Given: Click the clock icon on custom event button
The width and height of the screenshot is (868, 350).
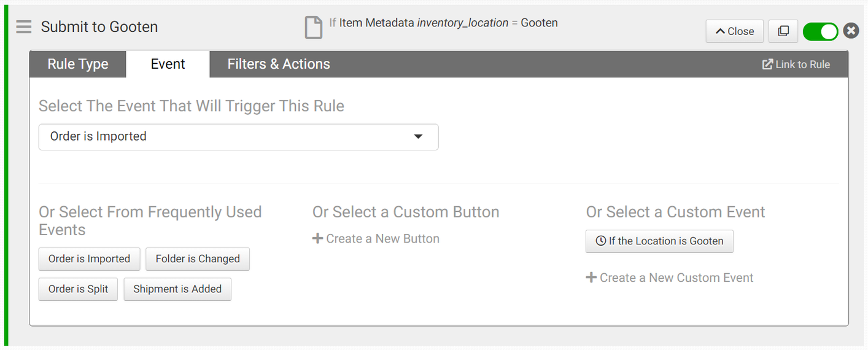Looking at the screenshot, I should coord(600,241).
